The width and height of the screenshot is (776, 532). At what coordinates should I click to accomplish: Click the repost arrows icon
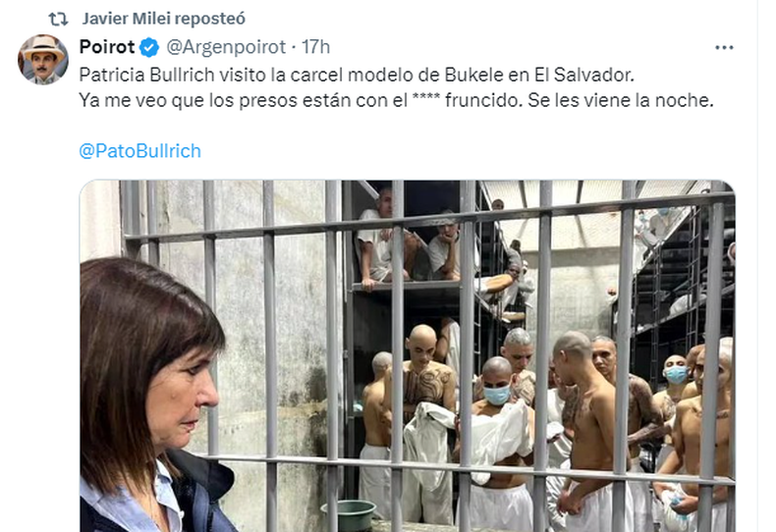[x=58, y=20]
